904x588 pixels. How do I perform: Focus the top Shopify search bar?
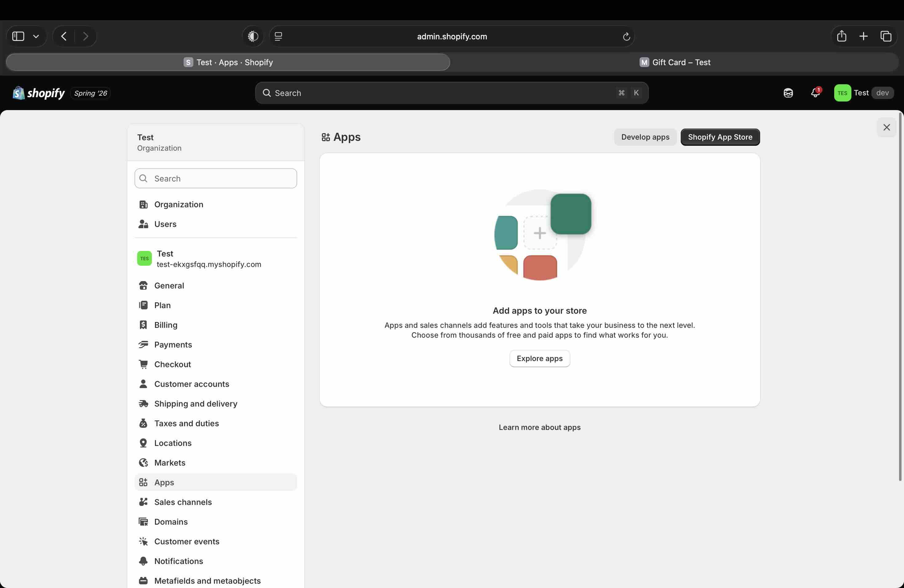(452, 93)
